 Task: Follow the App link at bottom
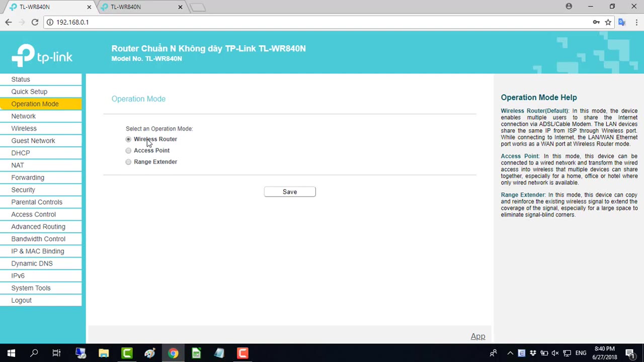tap(478, 336)
